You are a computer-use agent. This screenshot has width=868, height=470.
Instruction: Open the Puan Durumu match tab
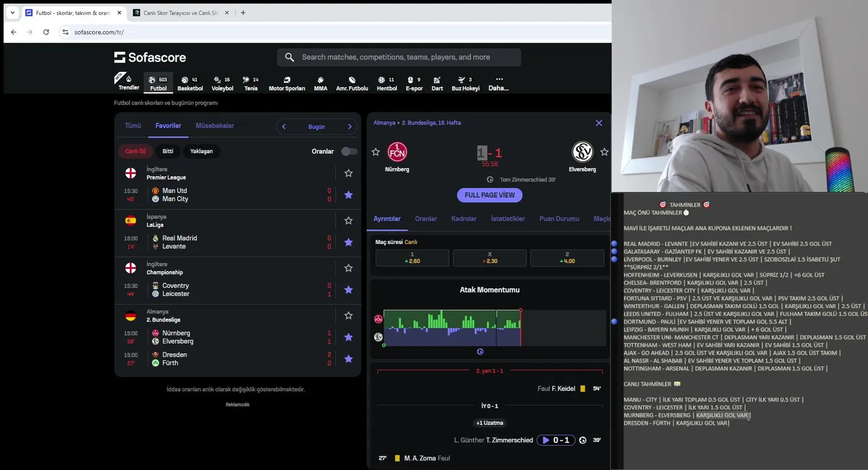coord(559,219)
